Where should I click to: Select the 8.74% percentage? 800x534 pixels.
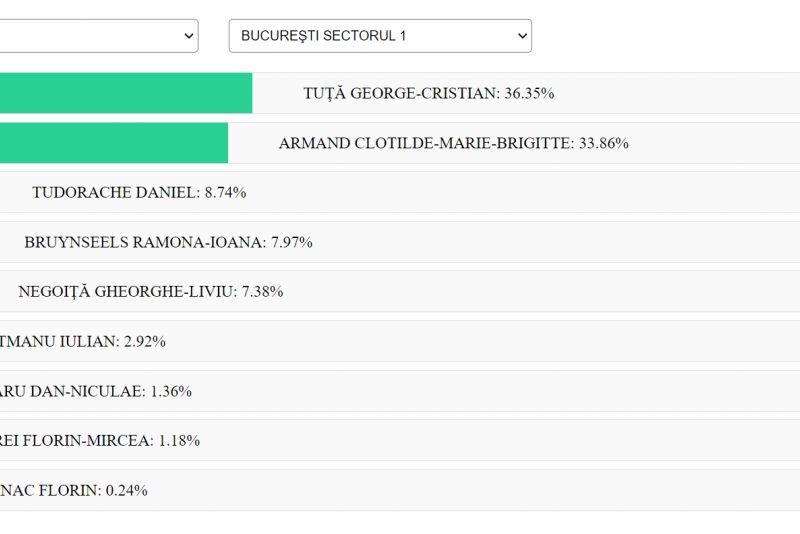coord(226,192)
